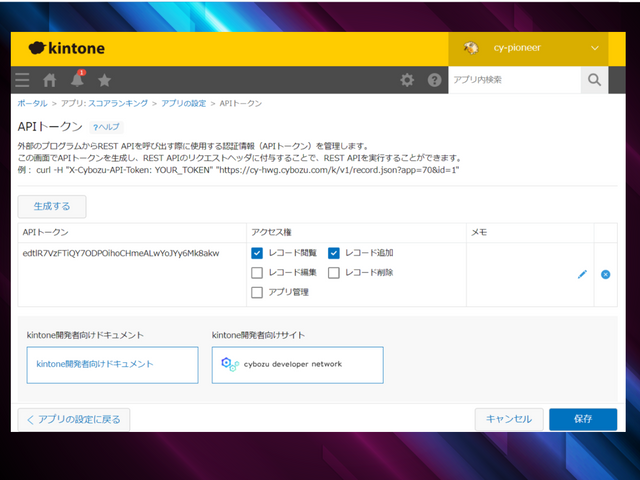
Task: Expand the cy-pioneer account dropdown
Action: (595, 48)
